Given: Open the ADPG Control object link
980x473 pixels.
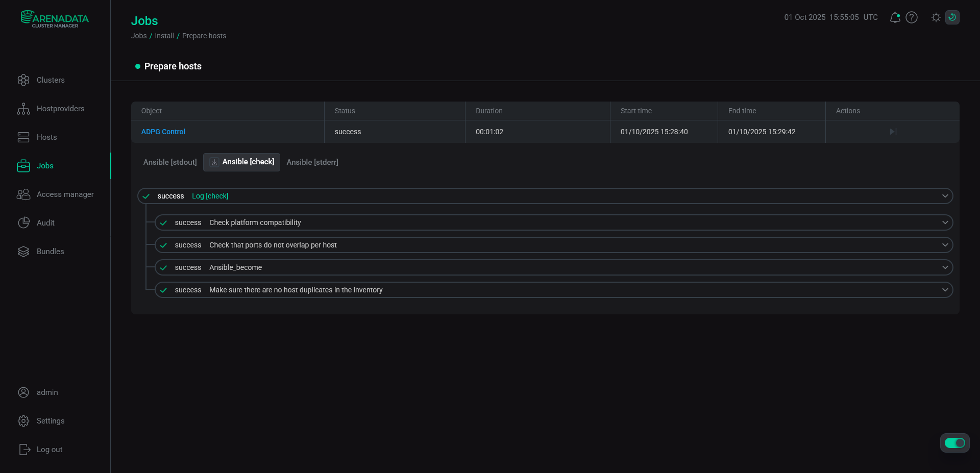Looking at the screenshot, I should click(x=163, y=132).
